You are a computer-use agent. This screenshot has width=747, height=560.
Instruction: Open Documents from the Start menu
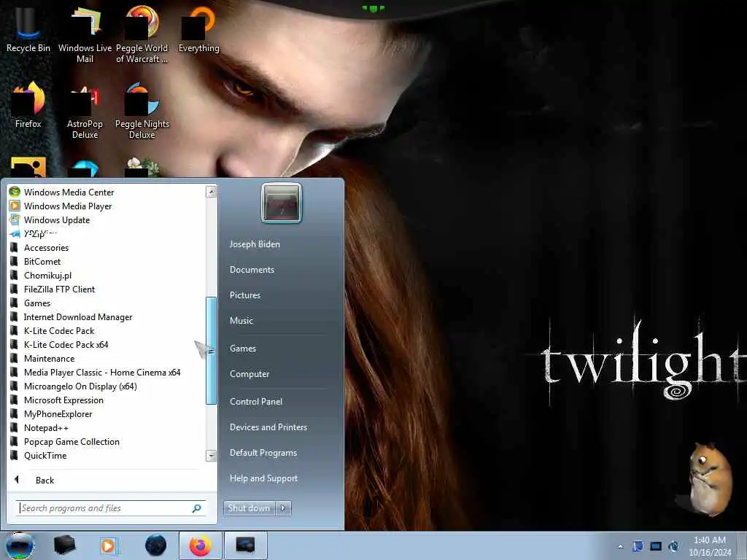coord(252,270)
